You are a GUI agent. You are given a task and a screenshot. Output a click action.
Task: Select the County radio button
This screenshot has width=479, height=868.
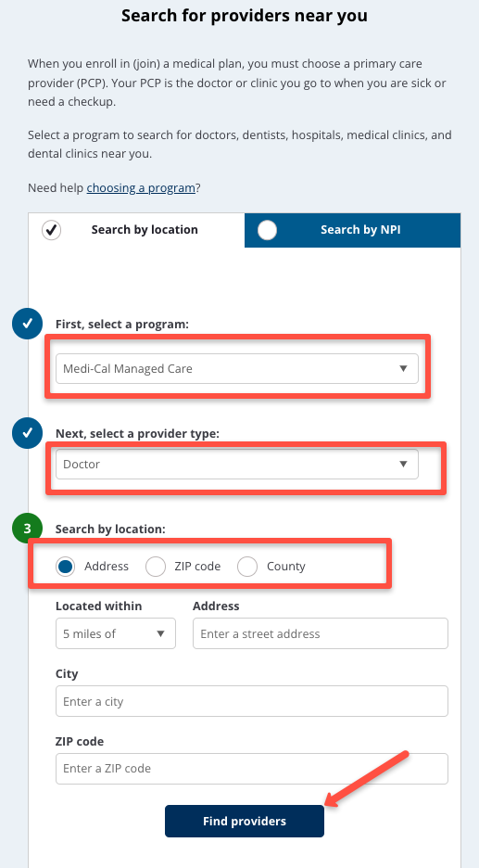pos(247,567)
